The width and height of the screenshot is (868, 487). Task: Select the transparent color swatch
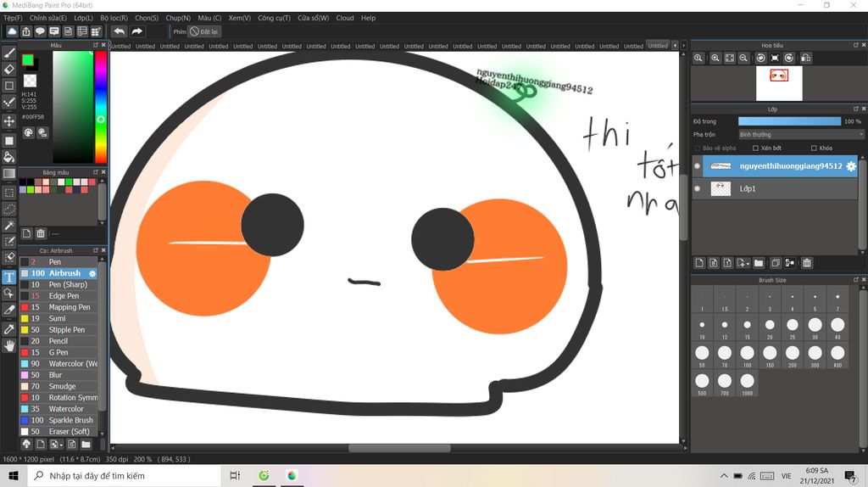pos(30,81)
